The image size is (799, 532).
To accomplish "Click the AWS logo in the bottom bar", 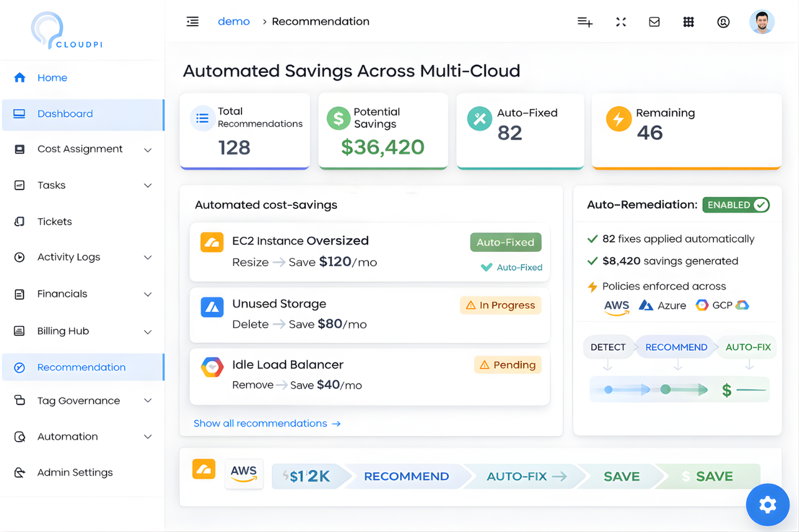I will 244,475.
